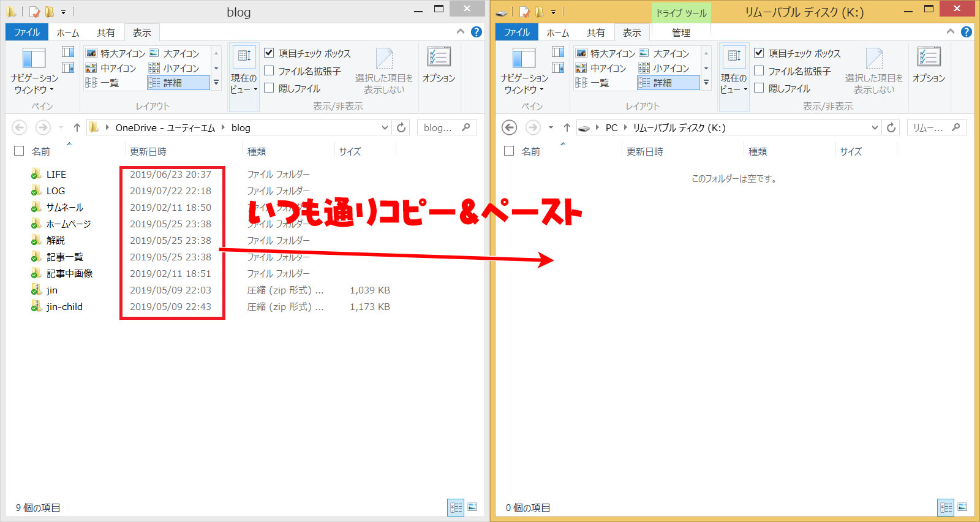980x522 pixels.
Task: Go back in the K: drive window
Action: (x=510, y=127)
